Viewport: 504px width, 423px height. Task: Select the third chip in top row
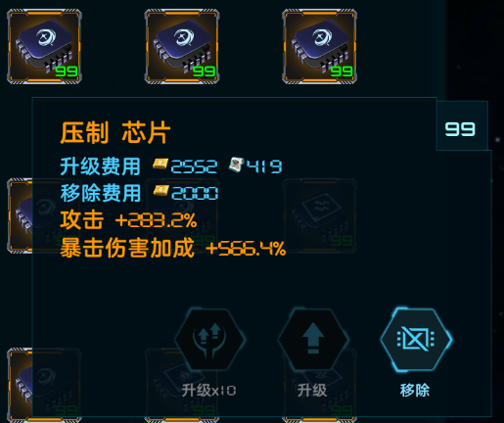(x=320, y=47)
